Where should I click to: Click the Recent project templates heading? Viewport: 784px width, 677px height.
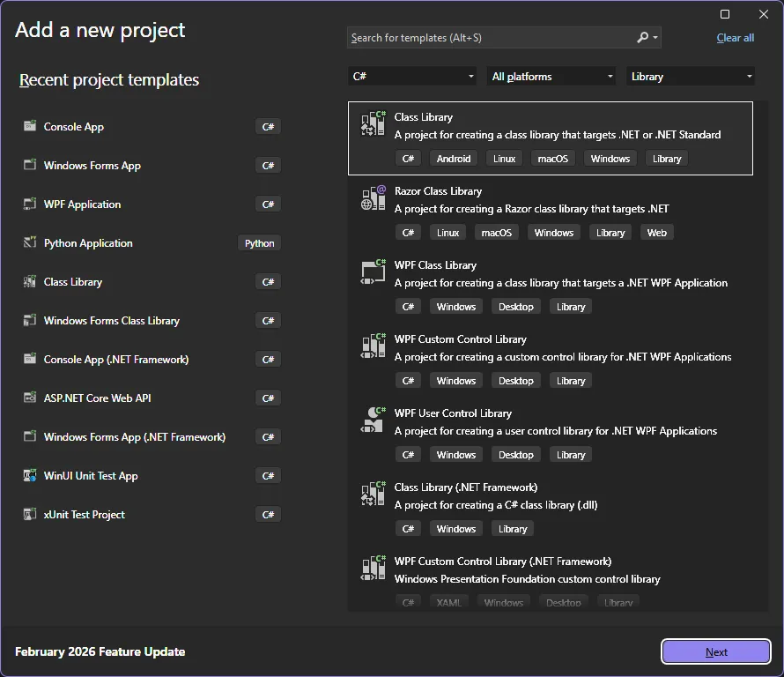(x=109, y=80)
